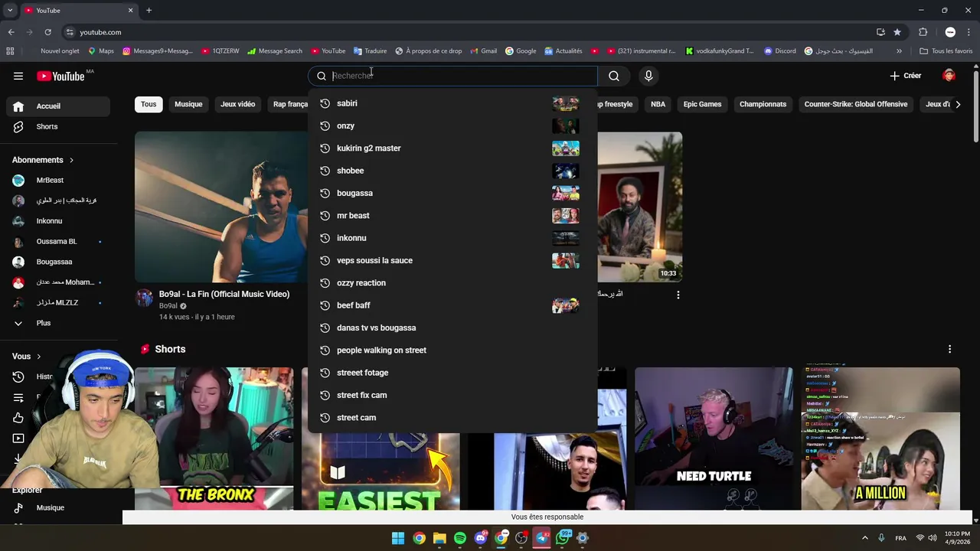Select the 'sabiri' search suggestion
This screenshot has width=980, height=551.
click(x=452, y=103)
